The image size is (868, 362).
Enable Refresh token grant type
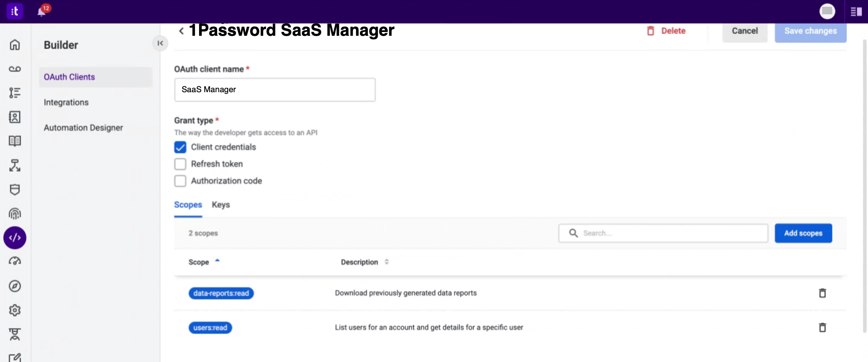(180, 164)
